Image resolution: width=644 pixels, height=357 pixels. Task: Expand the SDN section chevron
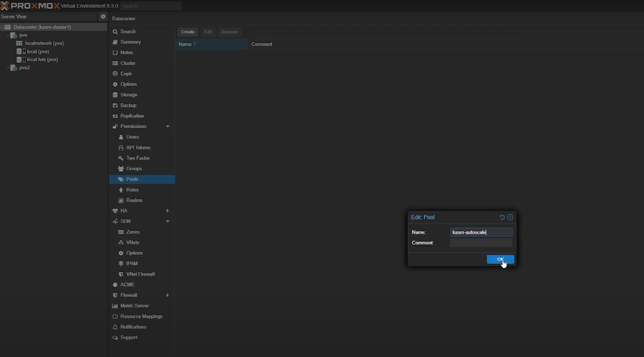168,222
